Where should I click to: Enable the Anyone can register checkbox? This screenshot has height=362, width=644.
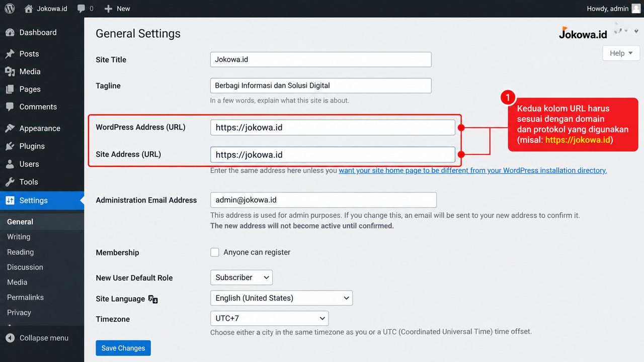(215, 252)
